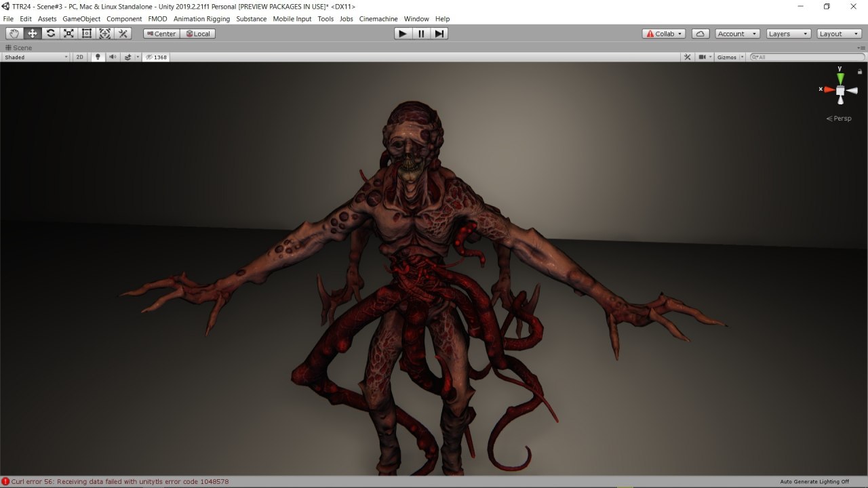Click the Step frame button
This screenshot has width=868, height=488.
coord(439,33)
